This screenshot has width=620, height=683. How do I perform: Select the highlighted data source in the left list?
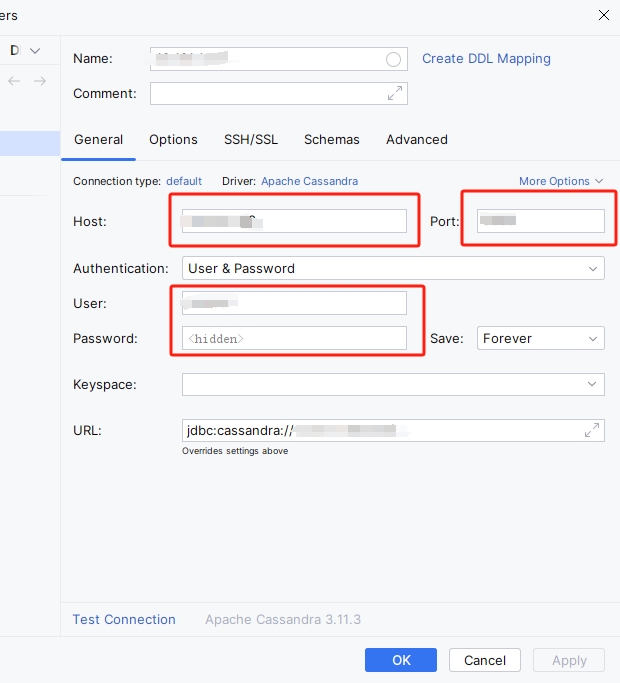tap(30, 143)
